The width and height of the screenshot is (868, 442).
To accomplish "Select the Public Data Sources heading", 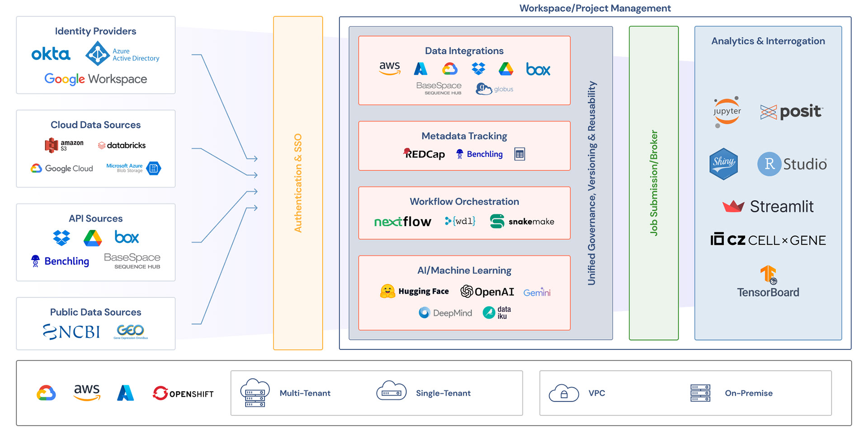I will 95,312.
